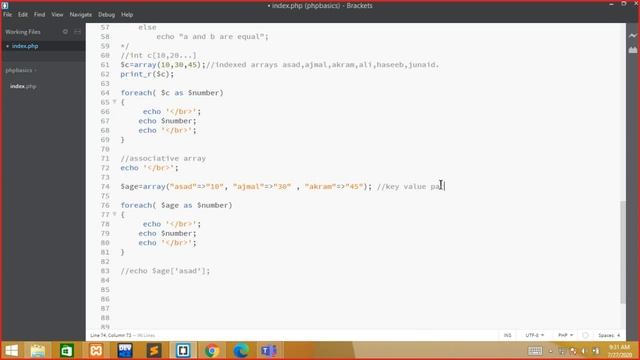The height and width of the screenshot is (360, 640).
Task: Click the Live Preview lightning icon
Action: 633,36
